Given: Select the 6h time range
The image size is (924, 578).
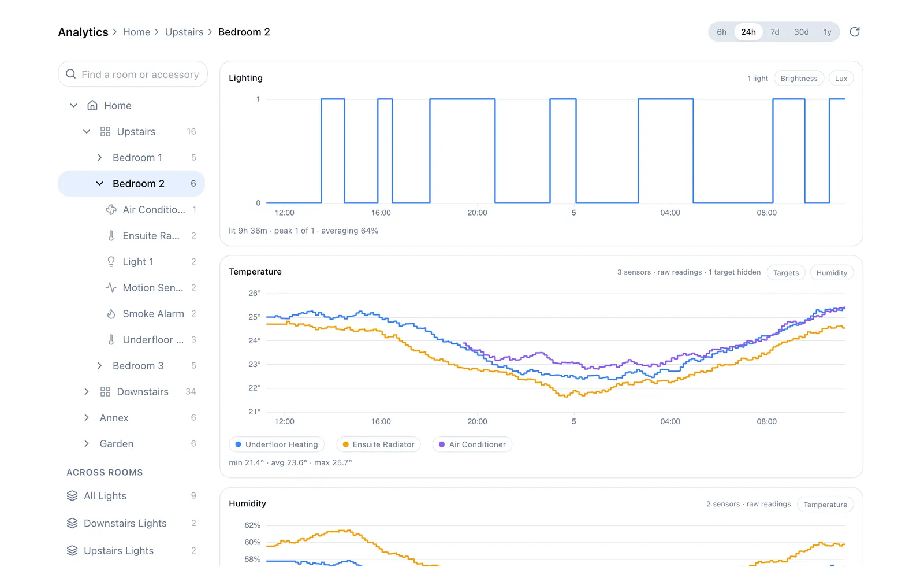Looking at the screenshot, I should [x=721, y=32].
